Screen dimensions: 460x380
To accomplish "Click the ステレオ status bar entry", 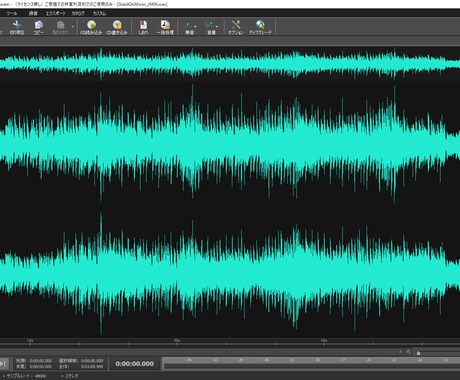I will (70, 376).
